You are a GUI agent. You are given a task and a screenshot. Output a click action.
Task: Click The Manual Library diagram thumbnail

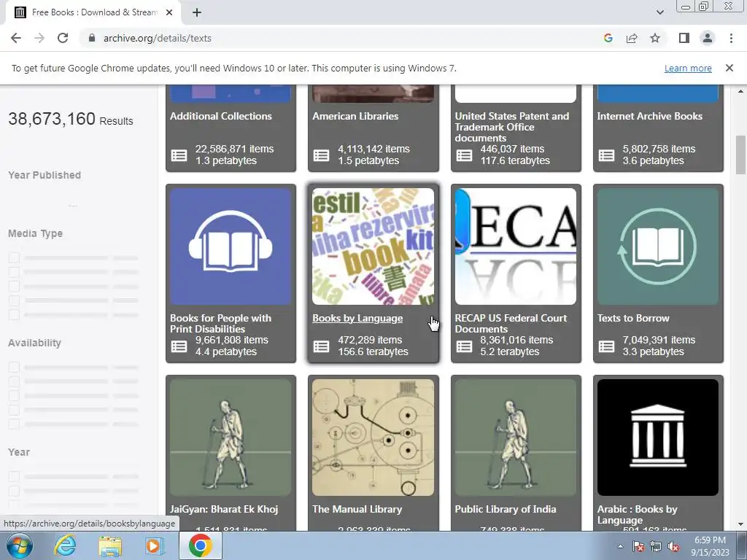coord(373,437)
